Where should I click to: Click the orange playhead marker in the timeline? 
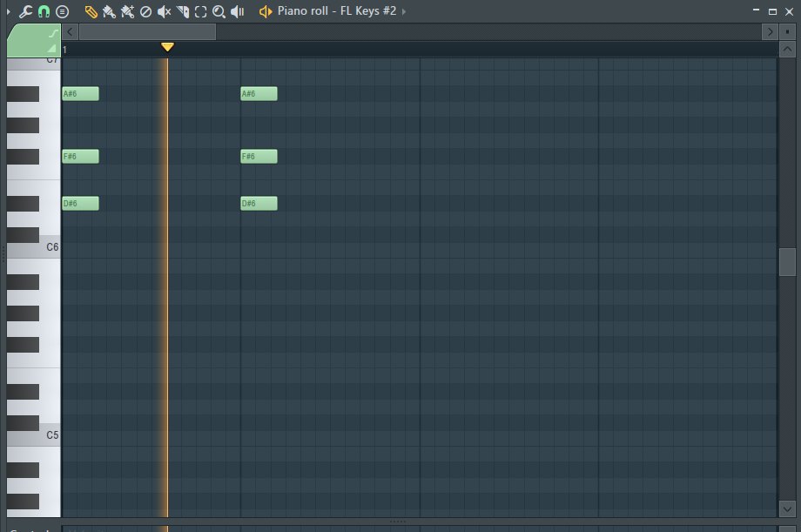coord(167,47)
